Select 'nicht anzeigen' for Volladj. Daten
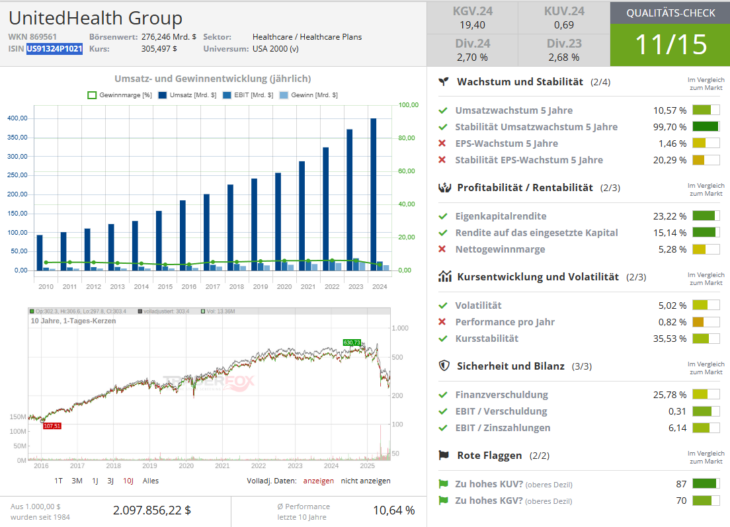Viewport: 730px width, 527px height. point(365,481)
